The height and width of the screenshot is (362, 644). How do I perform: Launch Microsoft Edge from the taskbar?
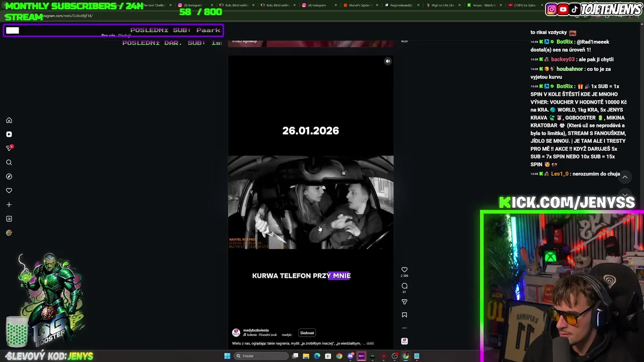tap(317, 356)
